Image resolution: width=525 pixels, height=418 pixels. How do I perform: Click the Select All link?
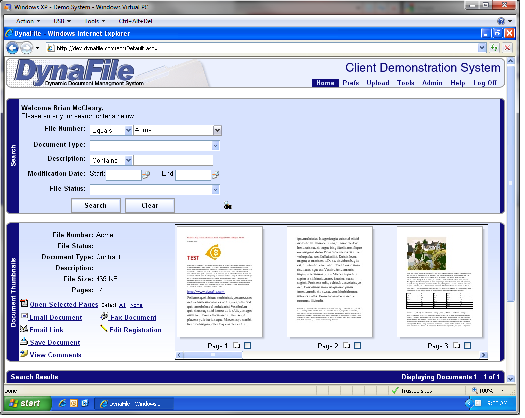pyautogui.click(x=122, y=305)
